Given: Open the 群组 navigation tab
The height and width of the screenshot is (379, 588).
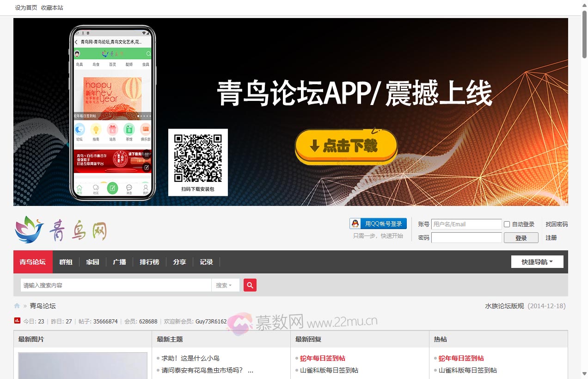Looking at the screenshot, I should [66, 262].
